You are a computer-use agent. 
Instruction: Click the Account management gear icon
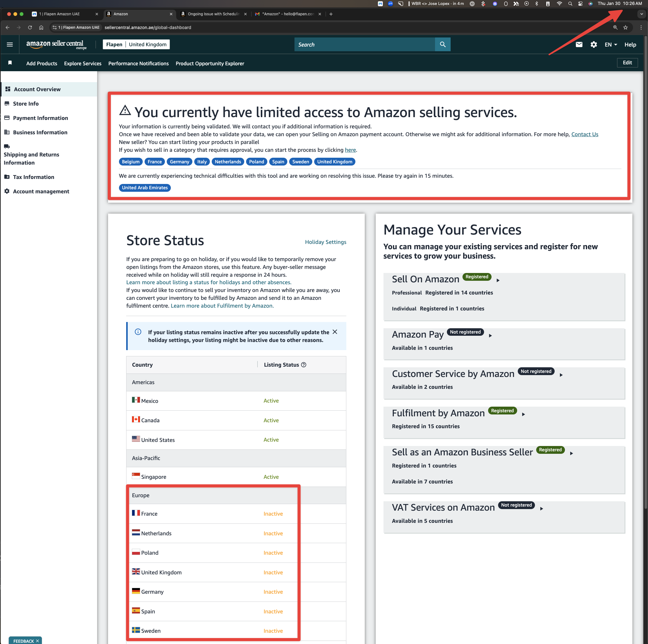7,191
